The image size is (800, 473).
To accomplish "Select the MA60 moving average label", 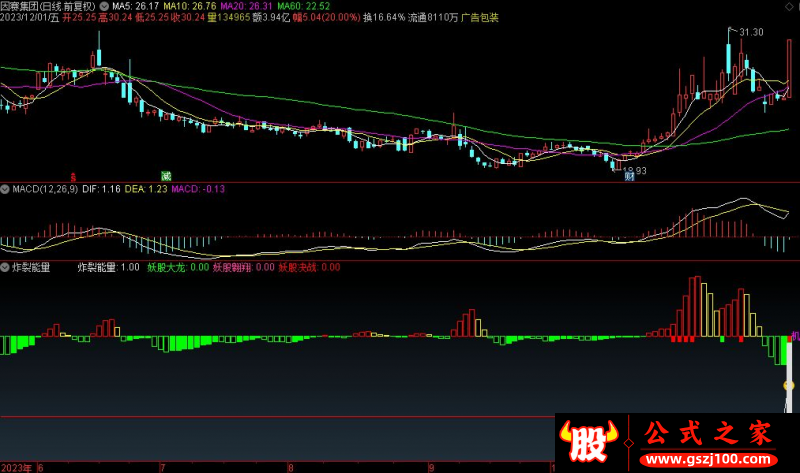I will coord(309,5).
